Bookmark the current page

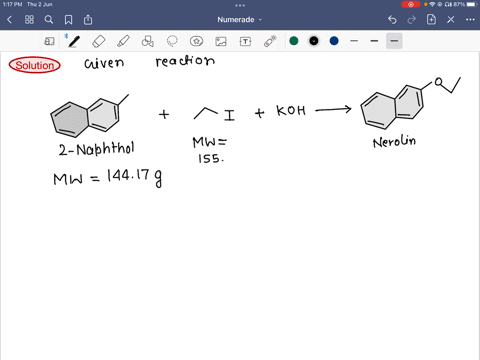(x=68, y=20)
